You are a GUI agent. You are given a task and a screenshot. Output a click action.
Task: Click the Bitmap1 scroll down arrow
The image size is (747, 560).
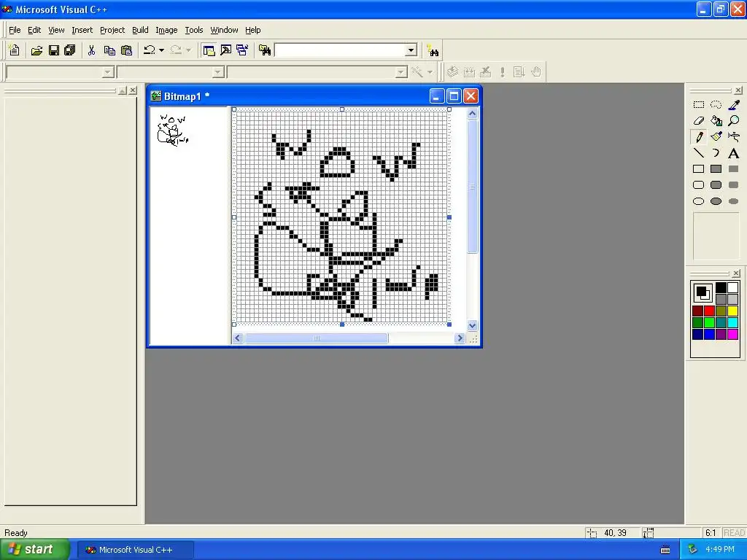point(472,326)
